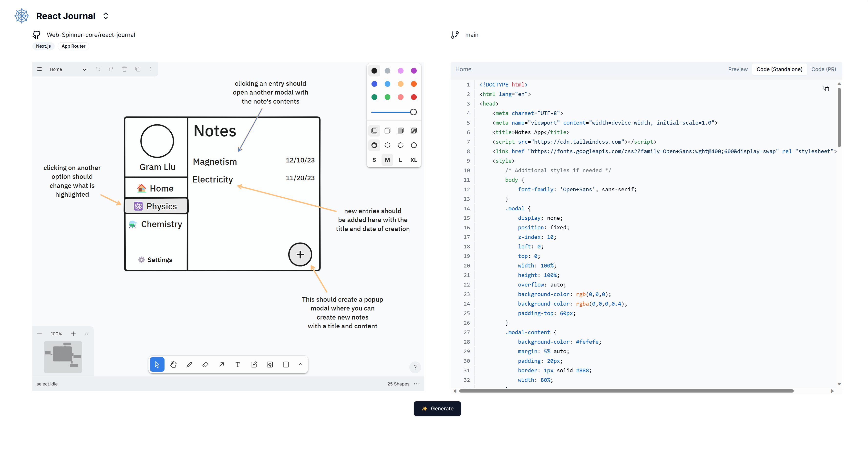
Task: Click the code panel vertical scrollbar
Action: [x=839, y=117]
